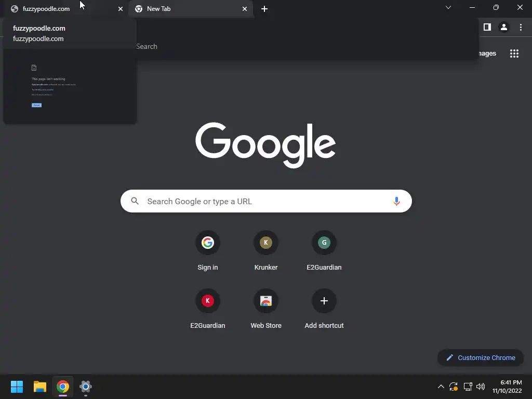Click the network tray icon
Viewport: 532px width, 399px height.
pos(468,387)
